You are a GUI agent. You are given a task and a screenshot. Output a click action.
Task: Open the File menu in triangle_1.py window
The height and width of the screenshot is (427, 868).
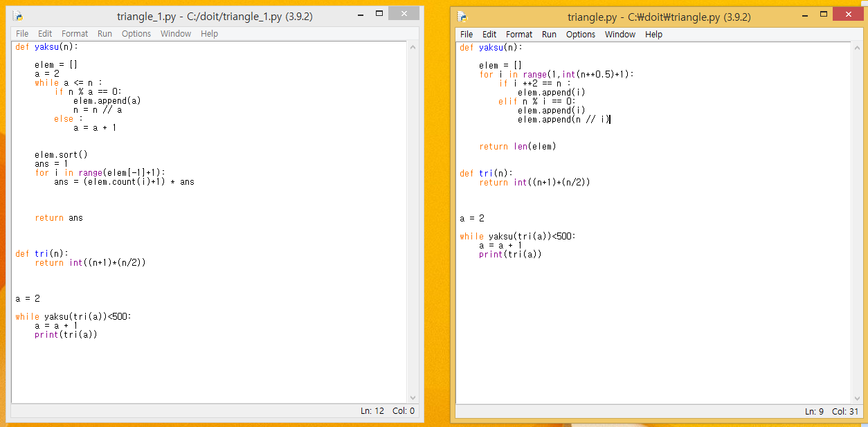[22, 33]
